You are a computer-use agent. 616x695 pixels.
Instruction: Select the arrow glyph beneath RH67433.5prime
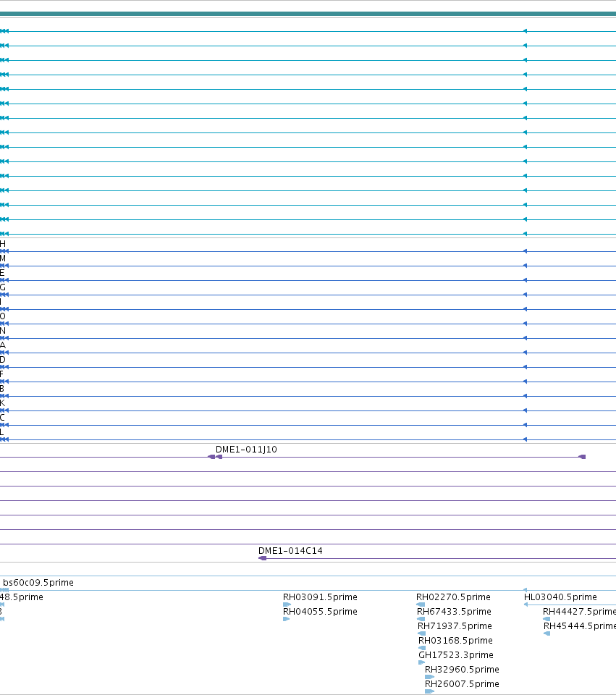coord(421,619)
